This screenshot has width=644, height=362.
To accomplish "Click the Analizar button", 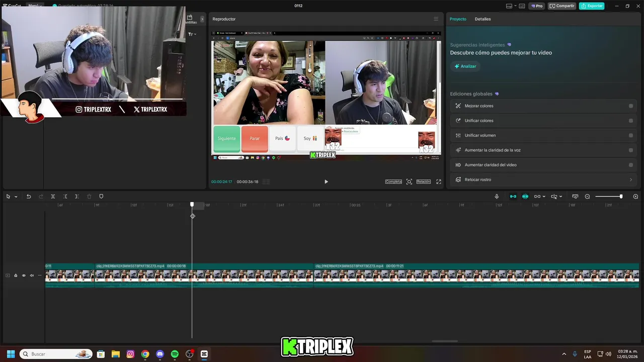I will tap(465, 66).
